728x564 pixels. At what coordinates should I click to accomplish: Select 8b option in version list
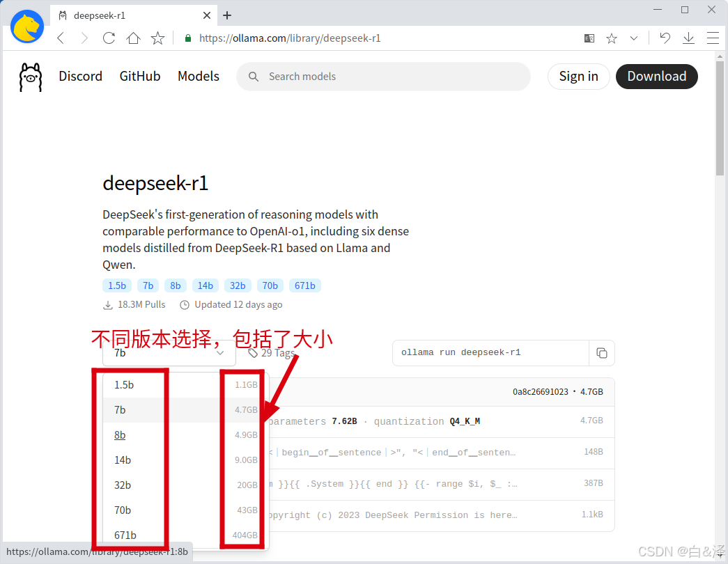[186, 435]
